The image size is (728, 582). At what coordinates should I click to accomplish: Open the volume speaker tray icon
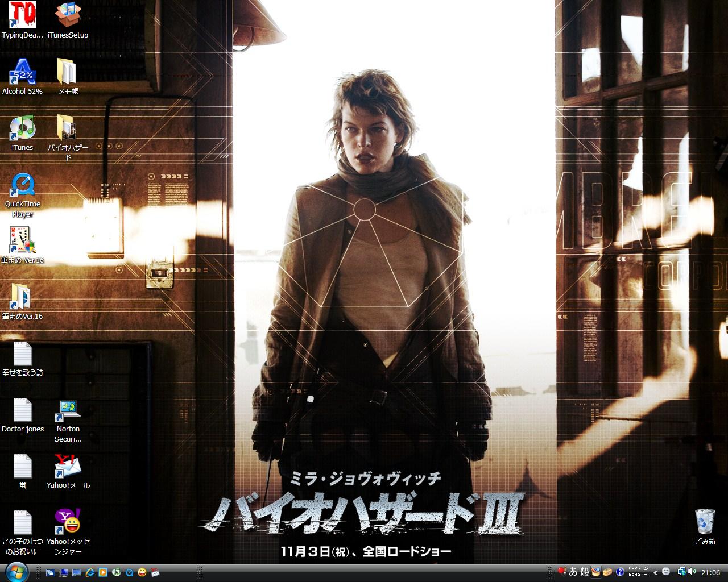(x=692, y=572)
